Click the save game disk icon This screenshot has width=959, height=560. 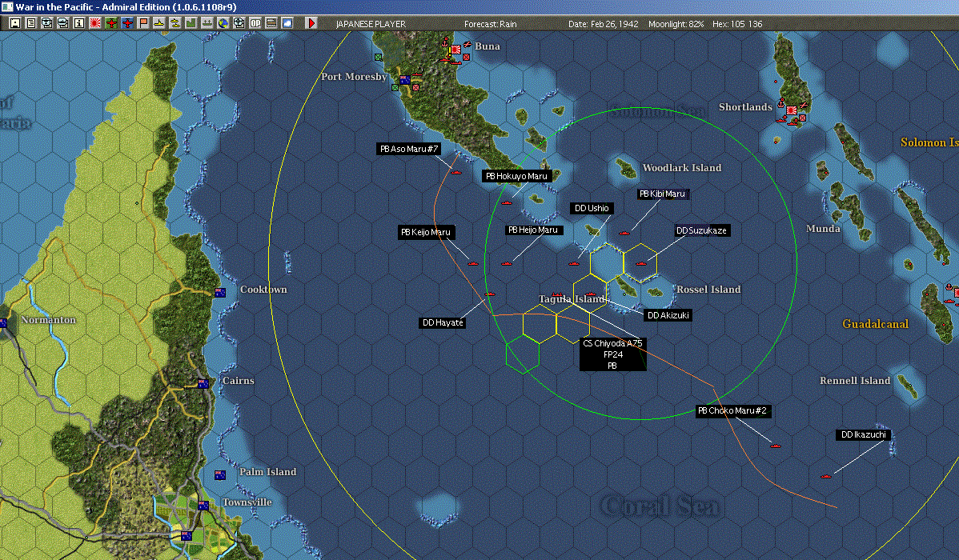click(x=15, y=23)
